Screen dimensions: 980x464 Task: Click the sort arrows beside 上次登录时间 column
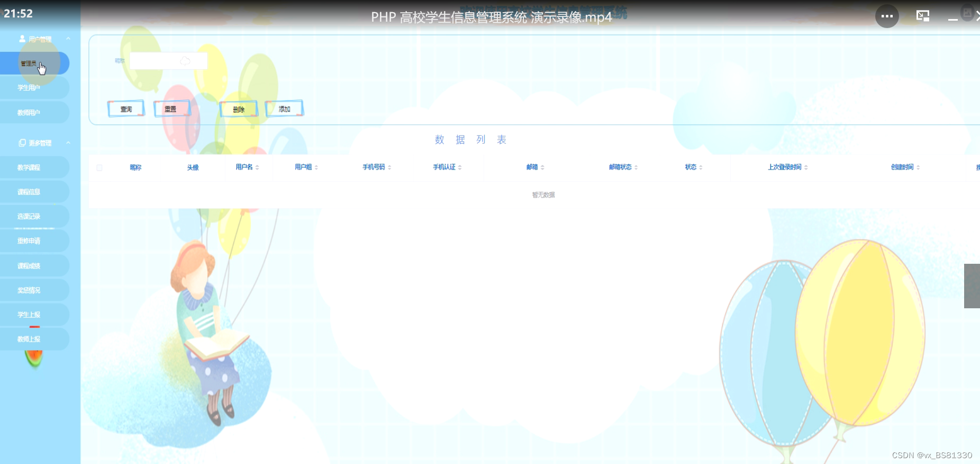click(806, 167)
